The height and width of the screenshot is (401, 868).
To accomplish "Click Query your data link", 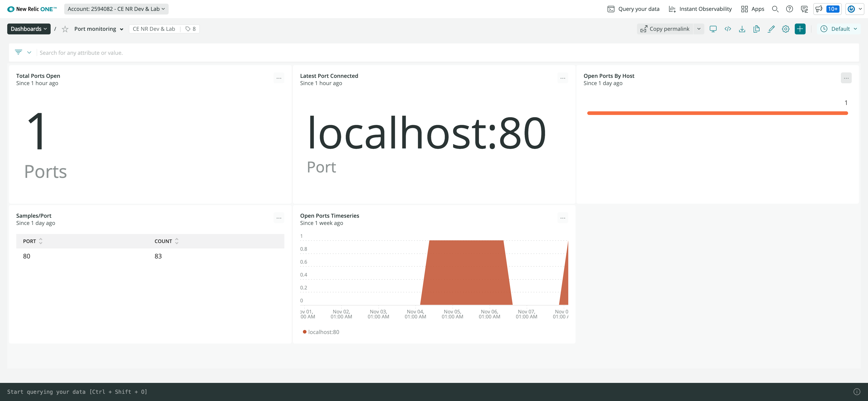I will point(633,9).
